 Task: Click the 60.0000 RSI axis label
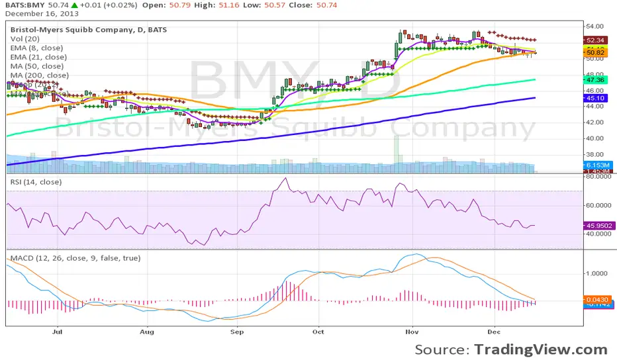[x=598, y=205]
